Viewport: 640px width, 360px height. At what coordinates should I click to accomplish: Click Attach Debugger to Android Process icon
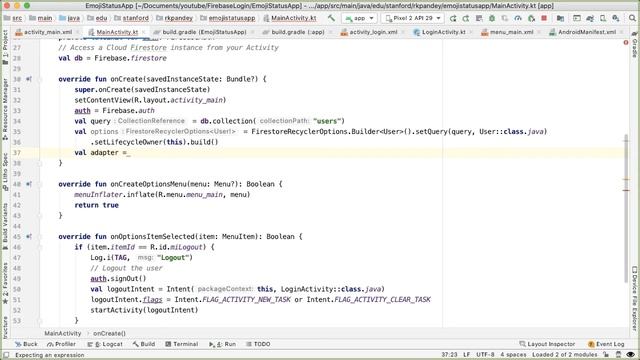tap(531, 18)
